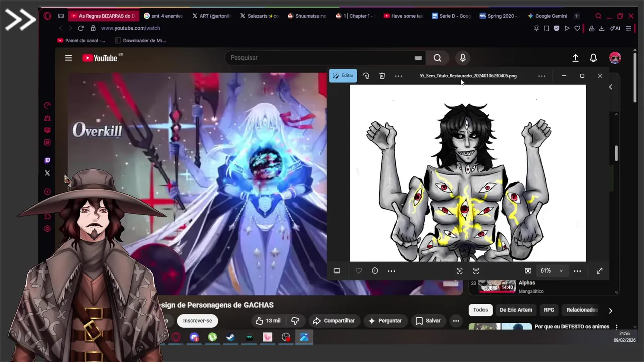
Task: Click Editar in the Photos viewer
Action: point(343,76)
